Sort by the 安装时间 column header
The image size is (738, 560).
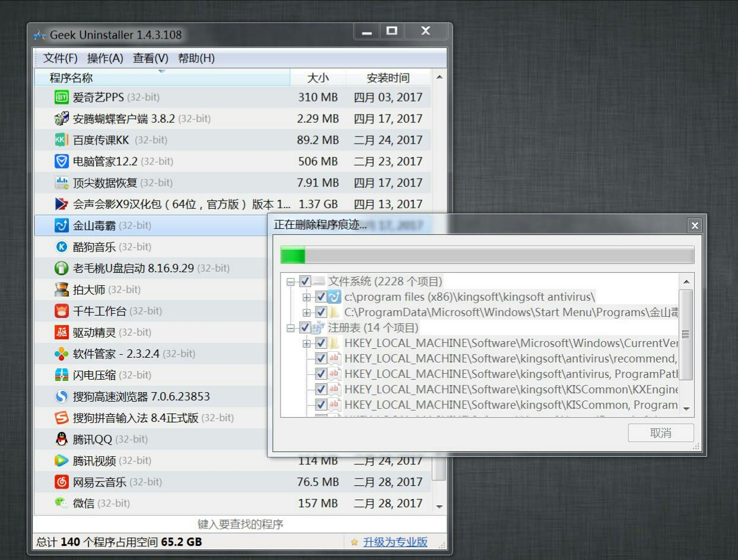pyautogui.click(x=388, y=78)
